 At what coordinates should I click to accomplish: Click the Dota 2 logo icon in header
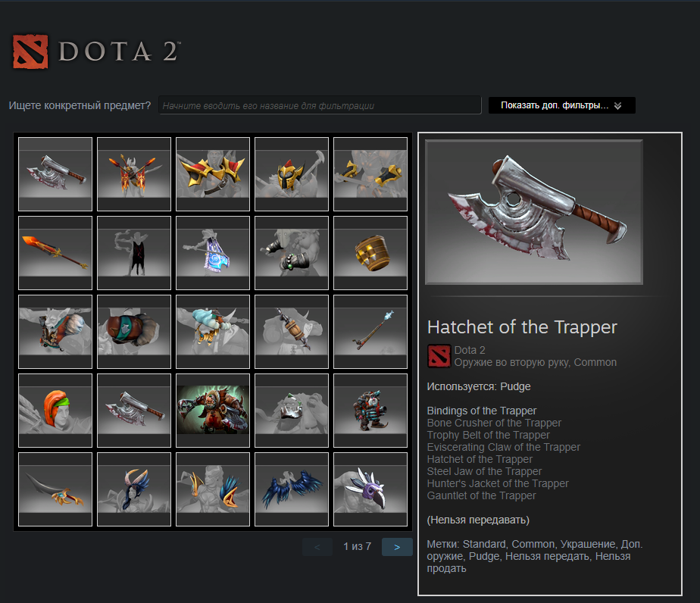click(30, 52)
